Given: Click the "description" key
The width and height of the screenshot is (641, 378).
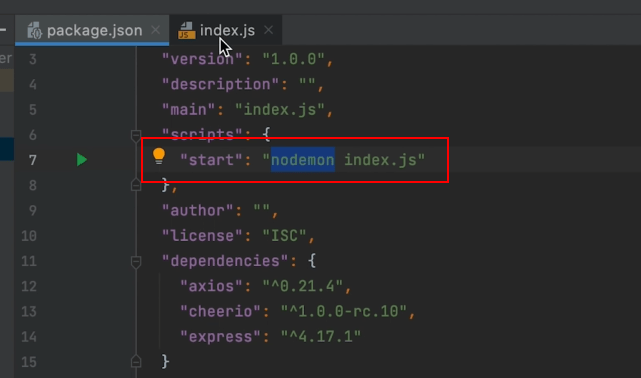Looking at the screenshot, I should pos(221,85).
